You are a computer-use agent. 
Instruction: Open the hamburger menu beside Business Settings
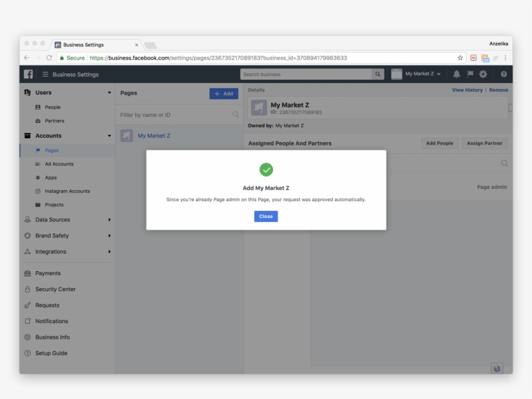[45, 75]
